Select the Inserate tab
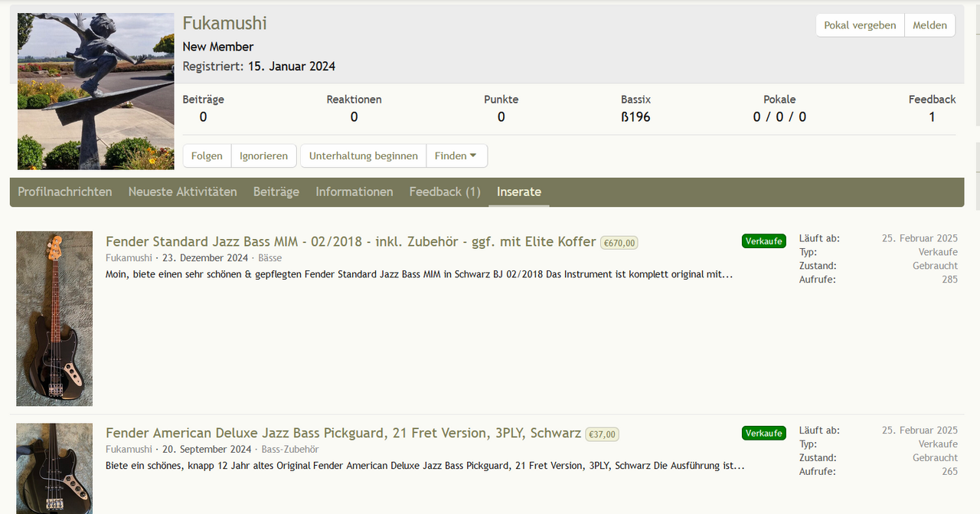 tap(519, 192)
